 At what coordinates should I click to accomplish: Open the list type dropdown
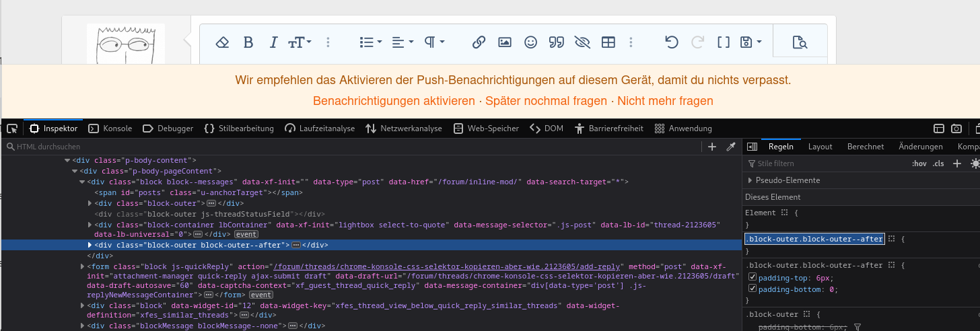tap(371, 42)
